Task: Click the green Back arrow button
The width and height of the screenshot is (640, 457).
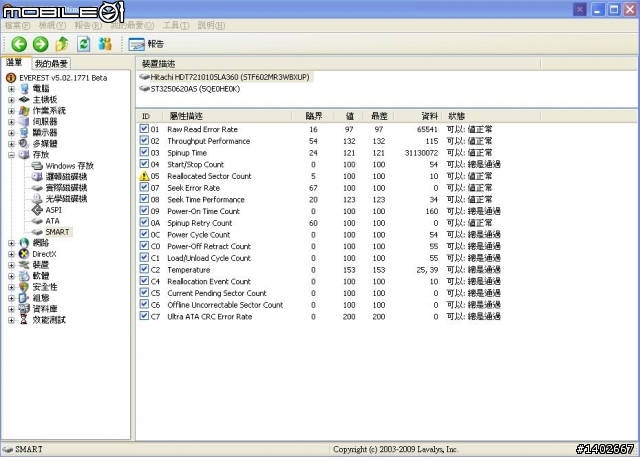Action: 19,44
